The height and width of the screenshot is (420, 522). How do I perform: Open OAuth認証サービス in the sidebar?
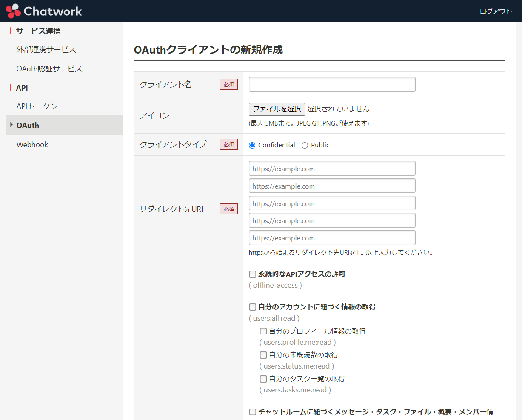[x=64, y=69]
